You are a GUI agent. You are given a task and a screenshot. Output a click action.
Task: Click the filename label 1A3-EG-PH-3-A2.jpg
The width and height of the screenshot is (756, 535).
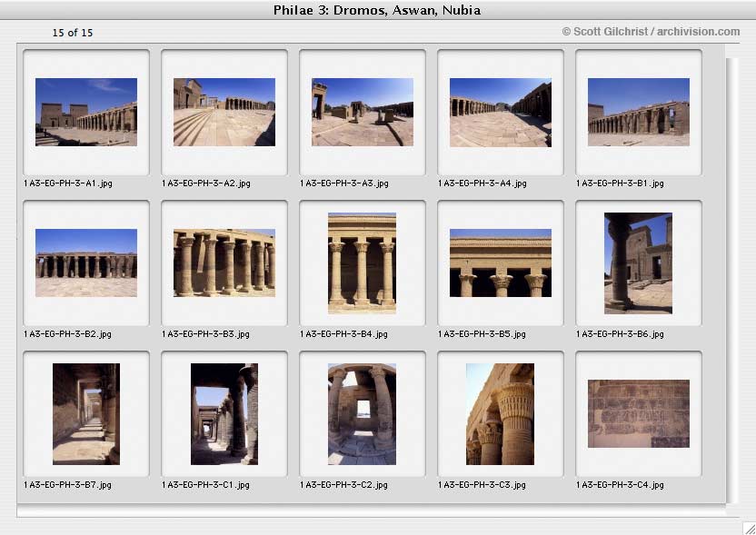tap(206, 183)
